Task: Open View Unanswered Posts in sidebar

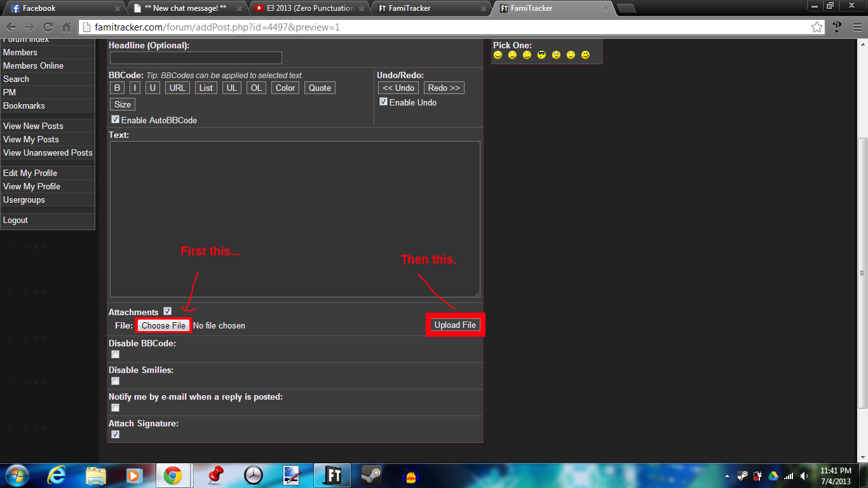Action: (x=48, y=152)
